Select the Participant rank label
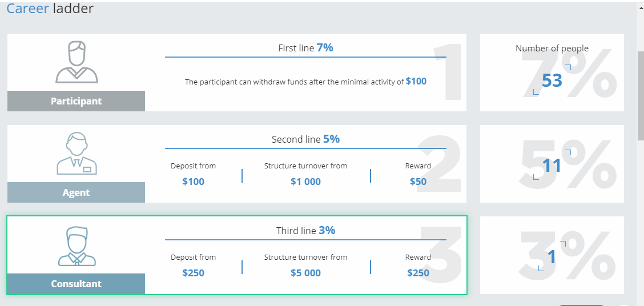Image resolution: width=644 pixels, height=306 pixels. [76, 101]
